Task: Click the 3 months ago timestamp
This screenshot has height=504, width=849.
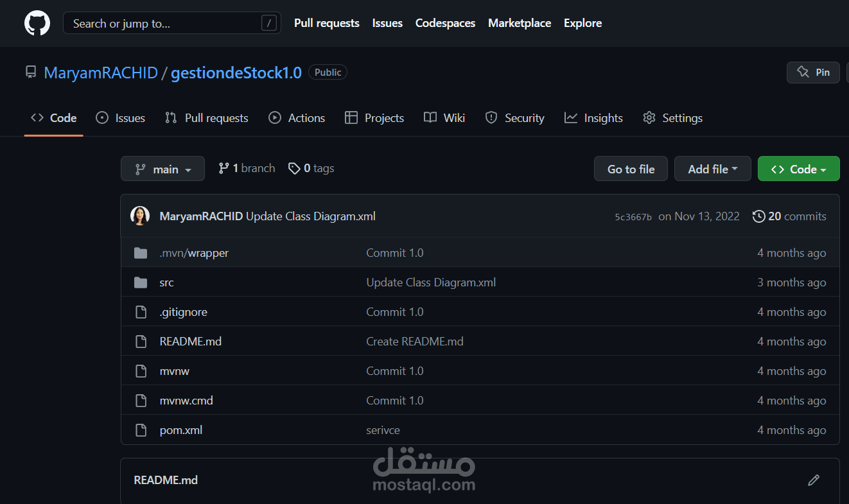Action: click(x=792, y=282)
